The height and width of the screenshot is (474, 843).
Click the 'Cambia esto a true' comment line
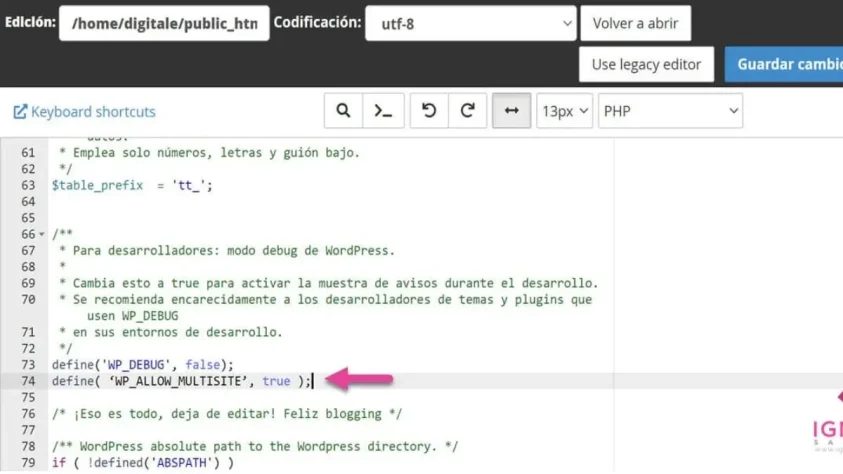coord(328,283)
